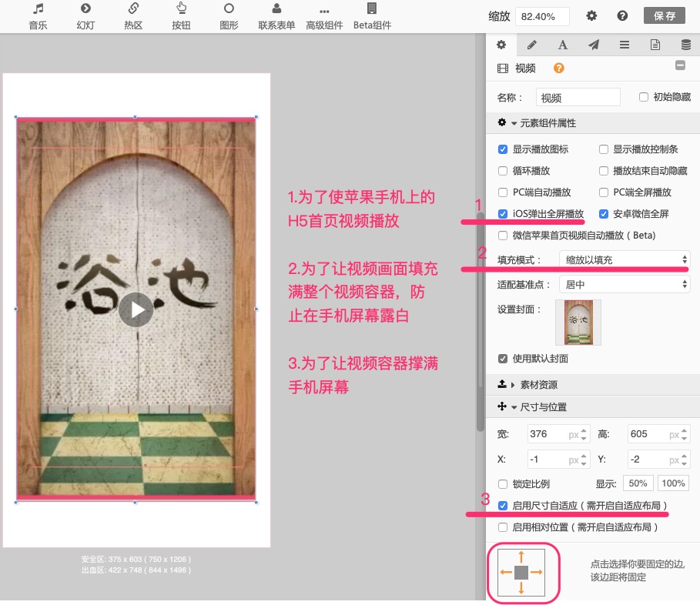Click the 设置封面 cover thumbnail
Image resolution: width=700 pixels, height=605 pixels.
(578, 323)
